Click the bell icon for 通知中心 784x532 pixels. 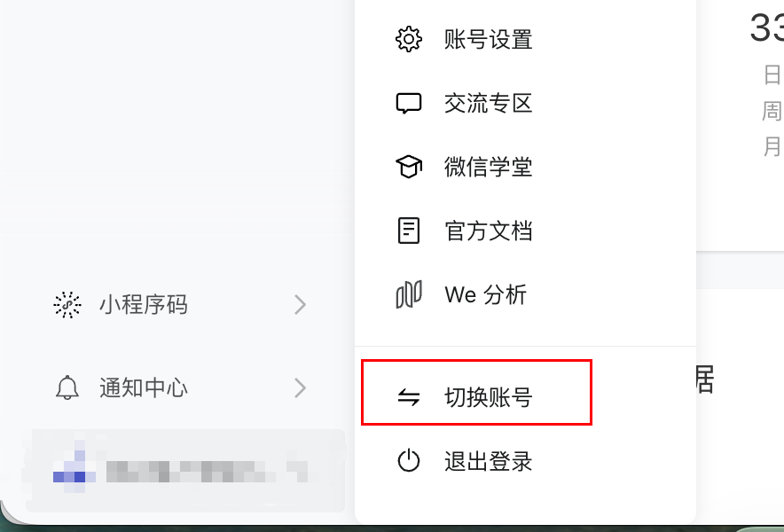click(67, 387)
